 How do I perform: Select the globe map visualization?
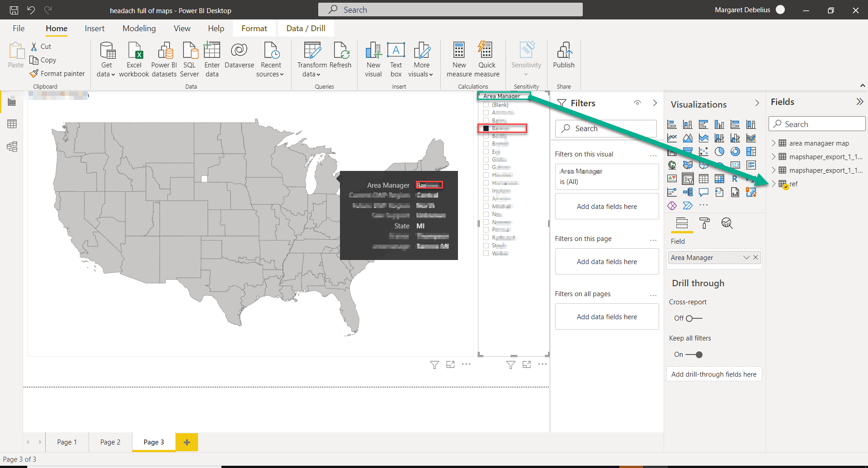[672, 165]
